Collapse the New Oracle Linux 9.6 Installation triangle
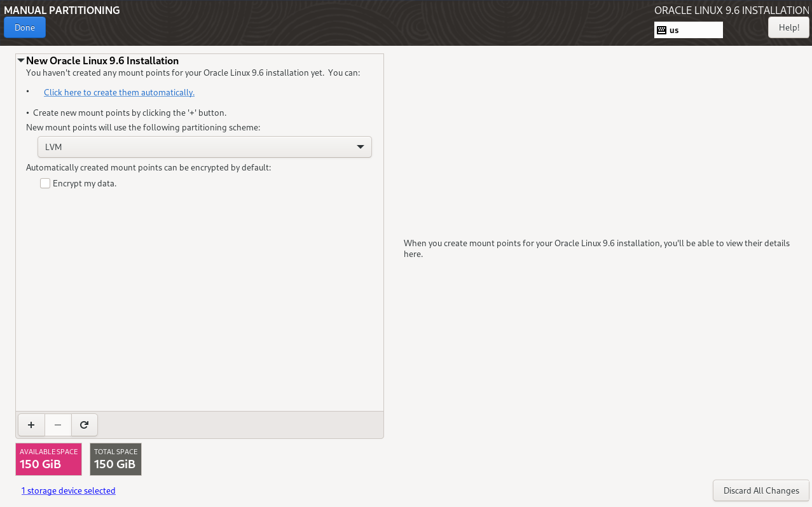This screenshot has height=507, width=812. click(x=21, y=60)
